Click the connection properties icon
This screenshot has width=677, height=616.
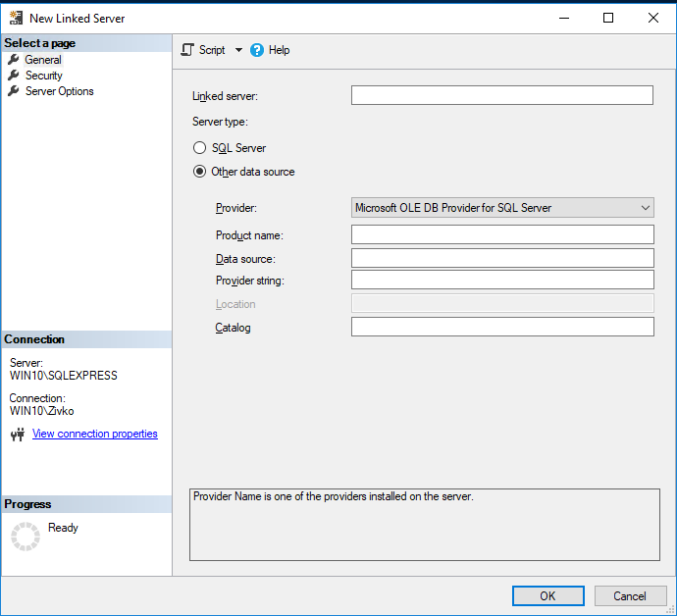pos(17,435)
